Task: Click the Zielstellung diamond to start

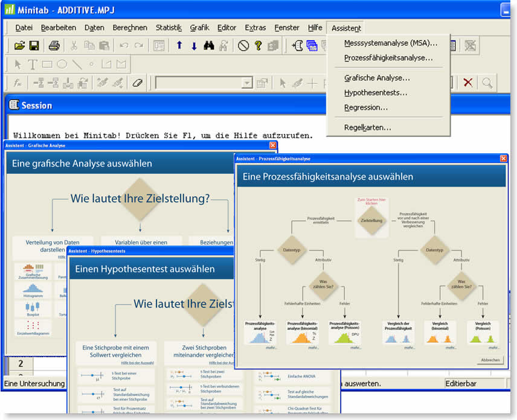Action: [371, 220]
